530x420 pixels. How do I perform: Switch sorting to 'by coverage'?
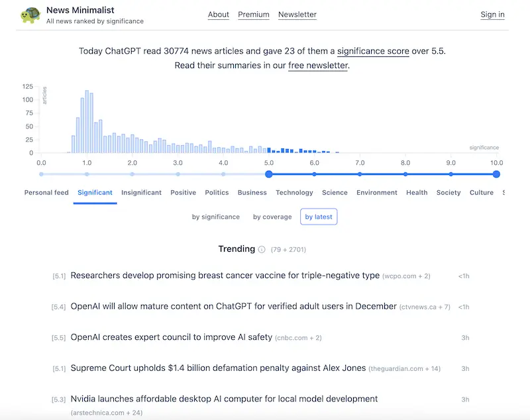272,217
